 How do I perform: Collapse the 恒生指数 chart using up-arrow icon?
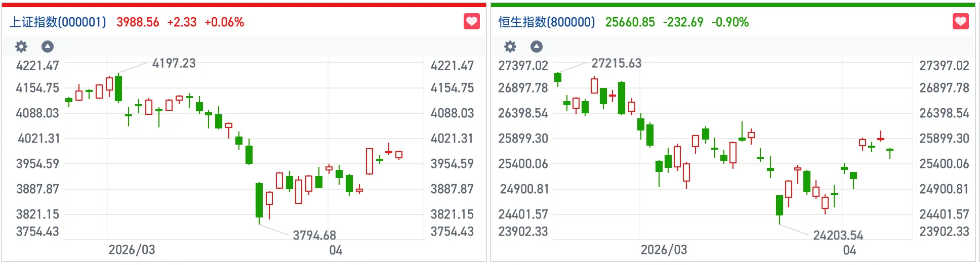coord(537,47)
